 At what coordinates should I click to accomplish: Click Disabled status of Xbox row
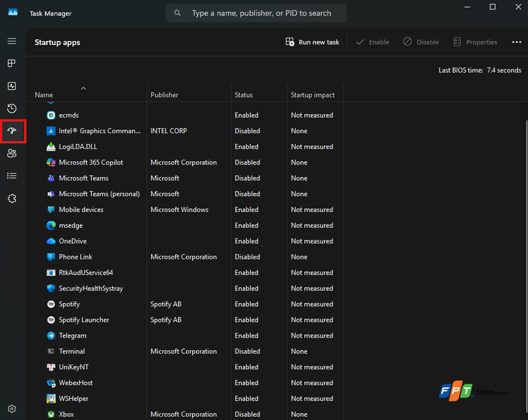pos(247,414)
